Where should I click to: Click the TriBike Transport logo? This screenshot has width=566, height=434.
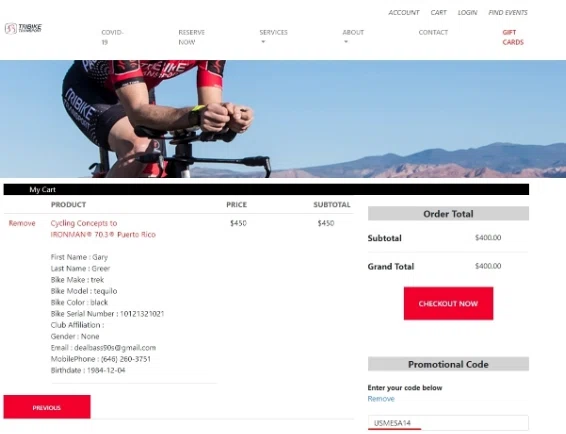click(23, 28)
